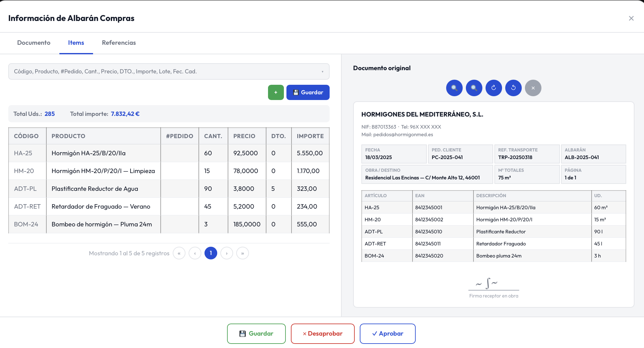Click the gray X button of the document viewer
Viewport: 644px width, 348px height.
coord(533,88)
